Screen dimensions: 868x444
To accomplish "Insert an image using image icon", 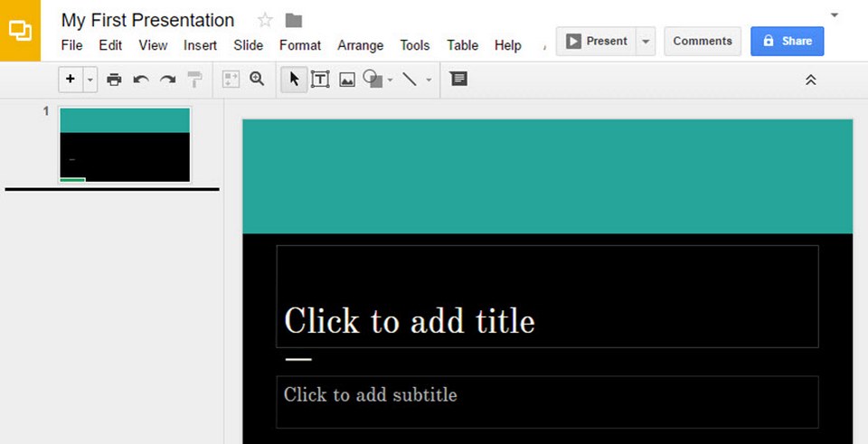I will point(347,80).
